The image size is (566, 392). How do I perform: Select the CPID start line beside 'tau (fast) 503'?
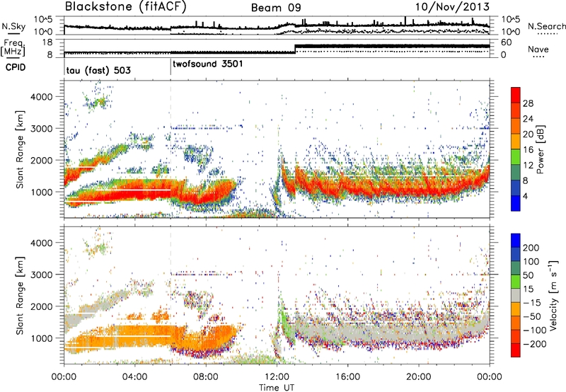point(64,66)
